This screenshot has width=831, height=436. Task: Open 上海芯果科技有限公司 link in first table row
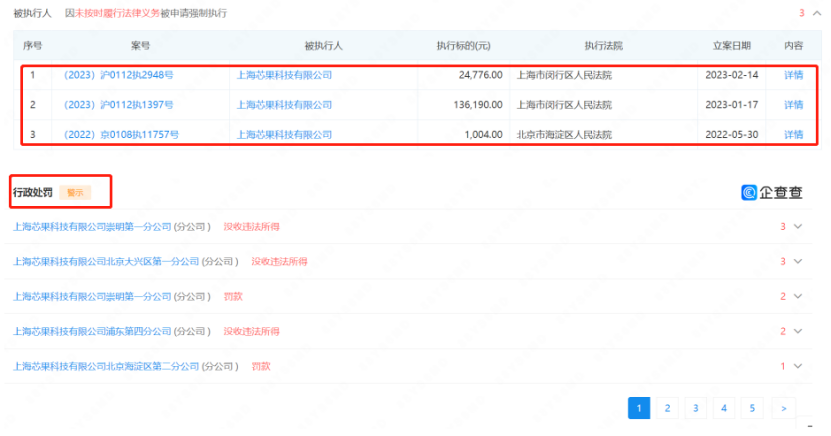(x=284, y=75)
